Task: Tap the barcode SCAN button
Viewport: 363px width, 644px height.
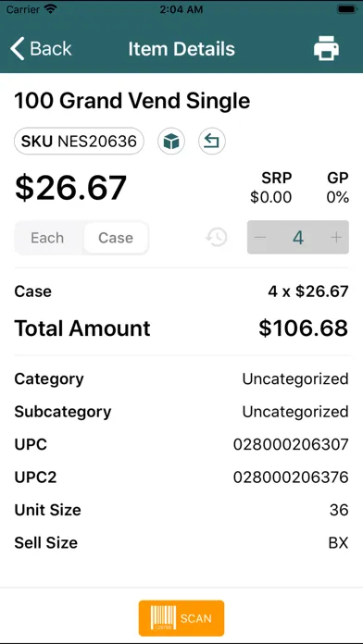Action: tap(181, 618)
